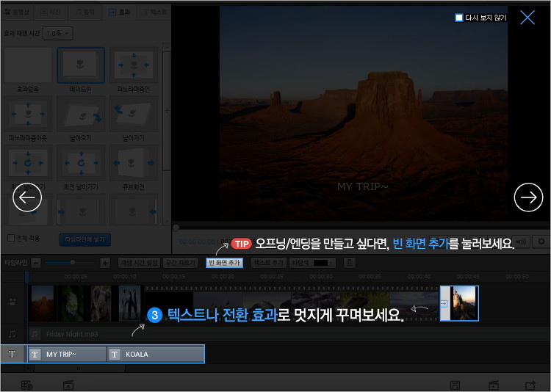Open the new project film icon

(26, 385)
